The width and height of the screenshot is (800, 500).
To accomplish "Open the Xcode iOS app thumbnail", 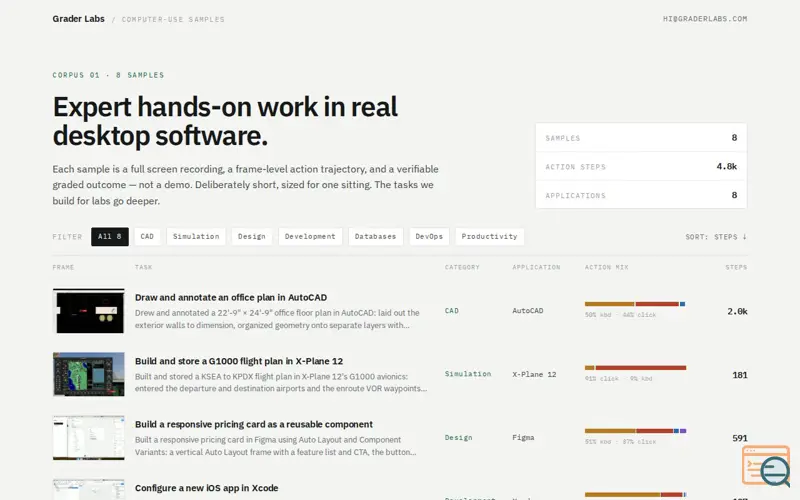I will pos(88,490).
